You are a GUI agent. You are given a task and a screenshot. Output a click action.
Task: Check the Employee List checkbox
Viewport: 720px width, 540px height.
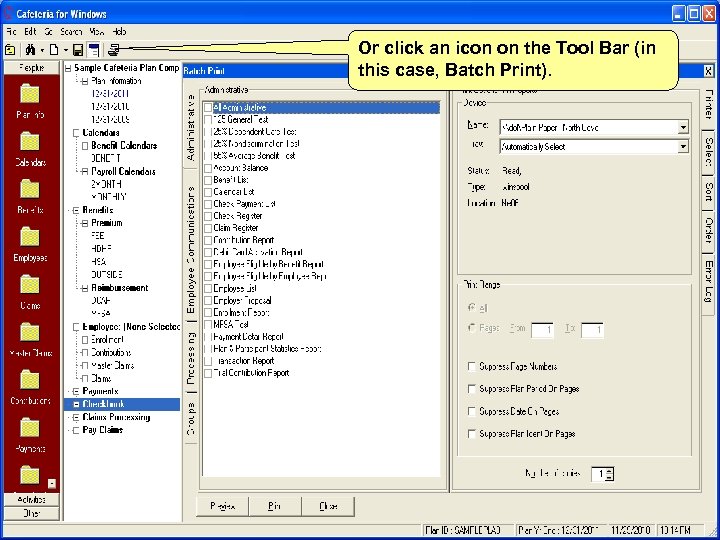208,289
